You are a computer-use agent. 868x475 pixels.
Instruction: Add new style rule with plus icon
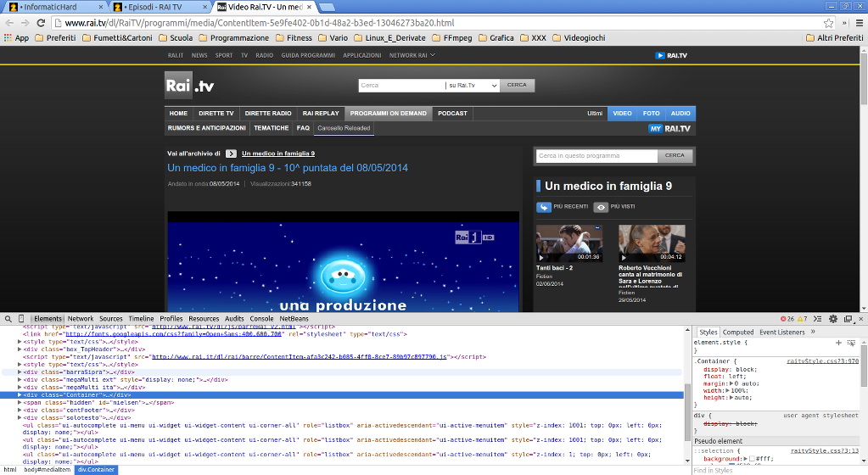click(838, 343)
